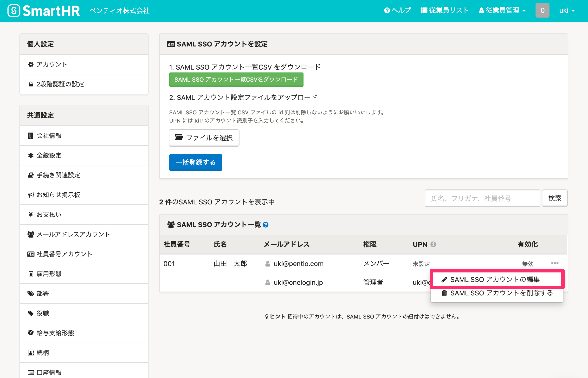Expand the 従業員管理 dropdown menu
The height and width of the screenshot is (378, 588).
[502, 10]
